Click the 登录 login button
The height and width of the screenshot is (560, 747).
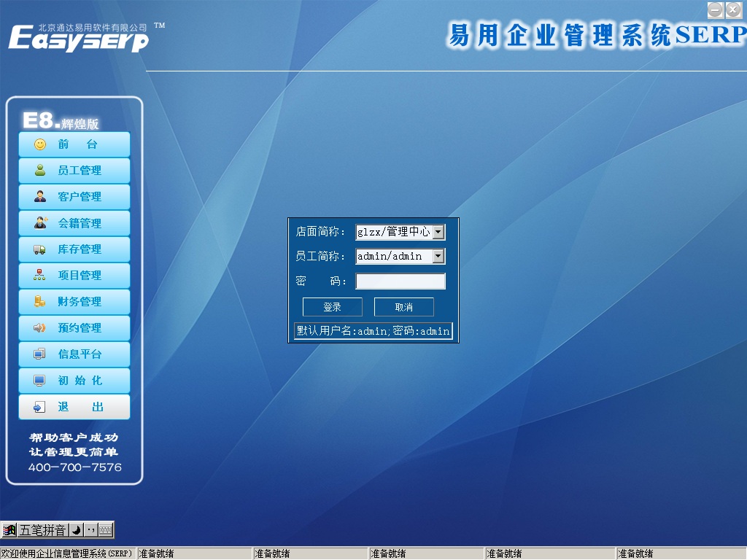point(333,307)
